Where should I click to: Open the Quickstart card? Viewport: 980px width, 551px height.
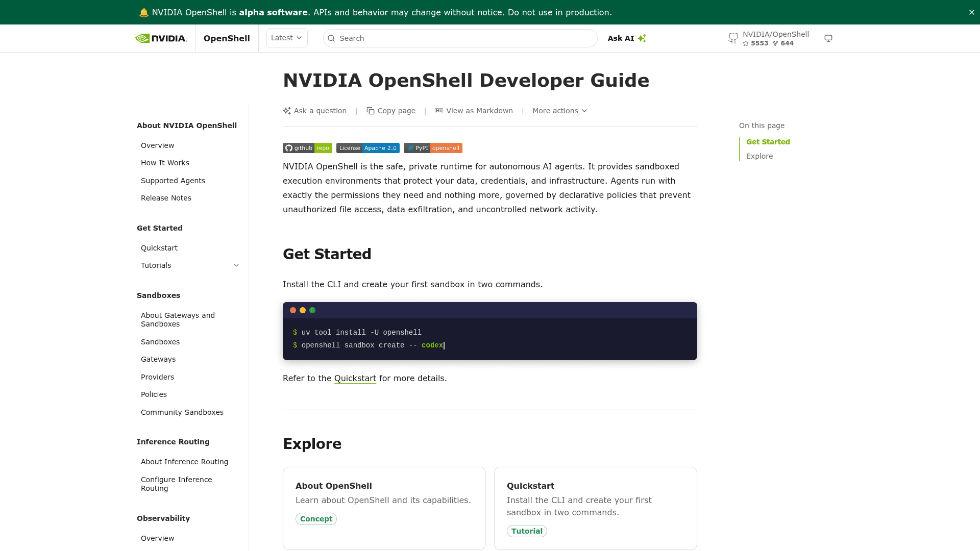596,508
